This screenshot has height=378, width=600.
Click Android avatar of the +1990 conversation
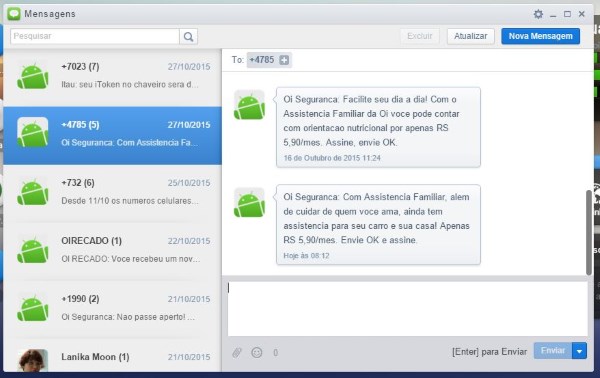[x=33, y=308]
